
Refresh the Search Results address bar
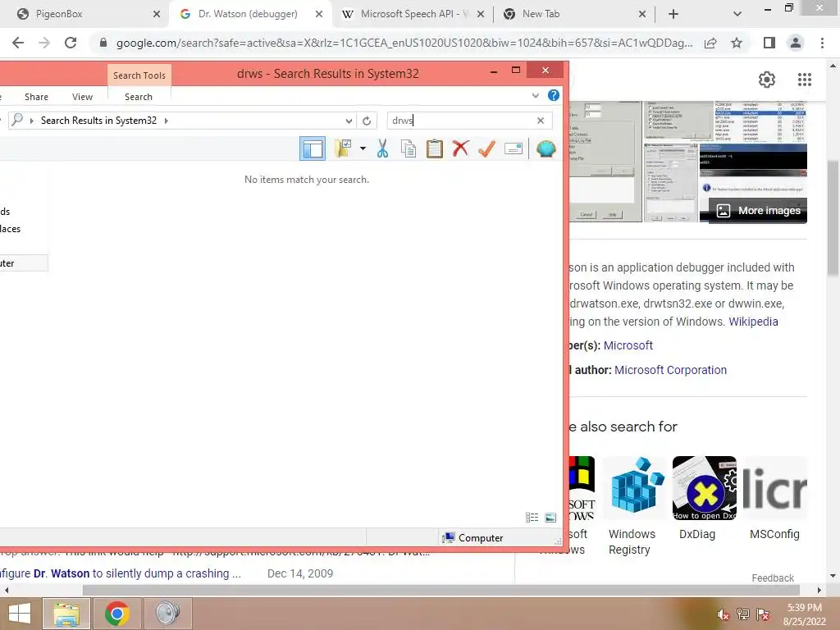click(x=367, y=121)
